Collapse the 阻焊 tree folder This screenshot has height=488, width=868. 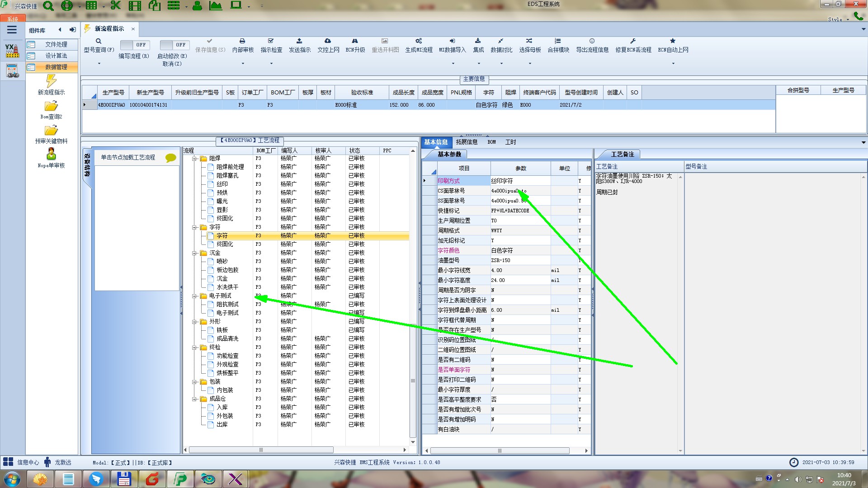195,159
